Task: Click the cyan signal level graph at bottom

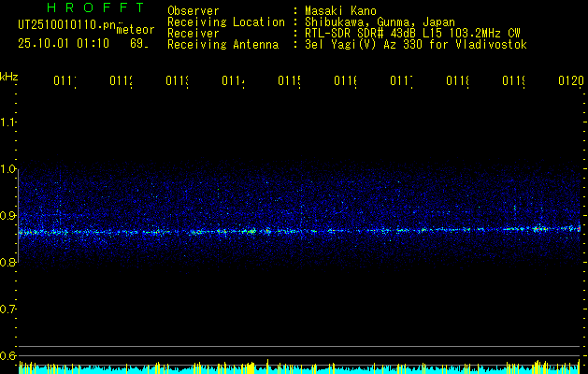Action: [300, 368]
